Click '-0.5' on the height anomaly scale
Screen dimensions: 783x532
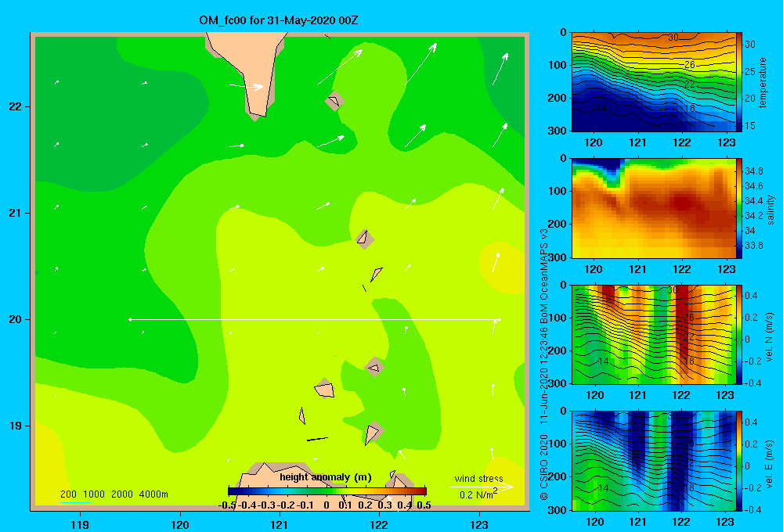227,505
